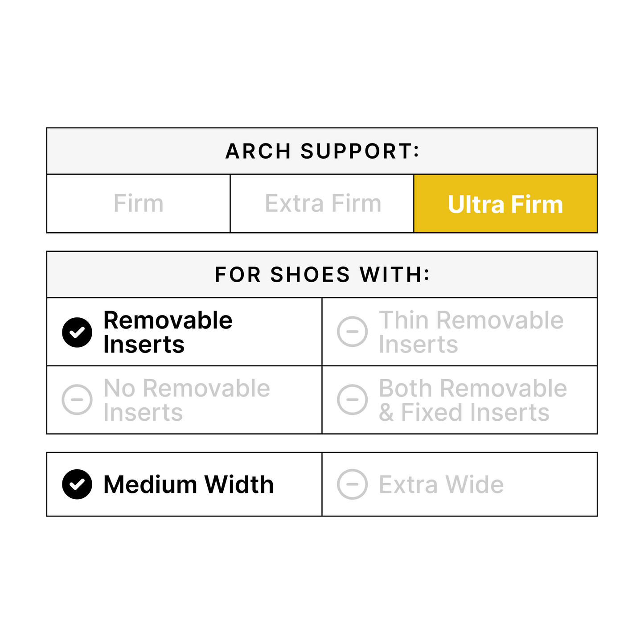Click the FOR SHOES WITH heading
644x644 pixels.
[322, 275]
